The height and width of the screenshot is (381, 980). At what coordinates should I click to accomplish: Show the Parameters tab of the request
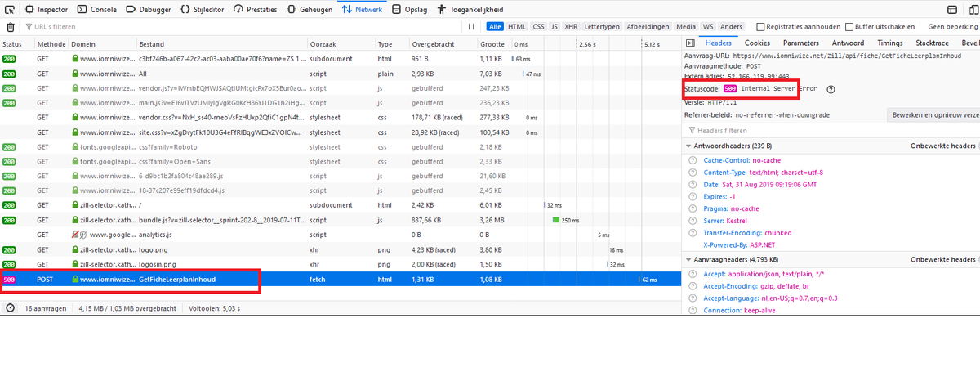tap(800, 43)
